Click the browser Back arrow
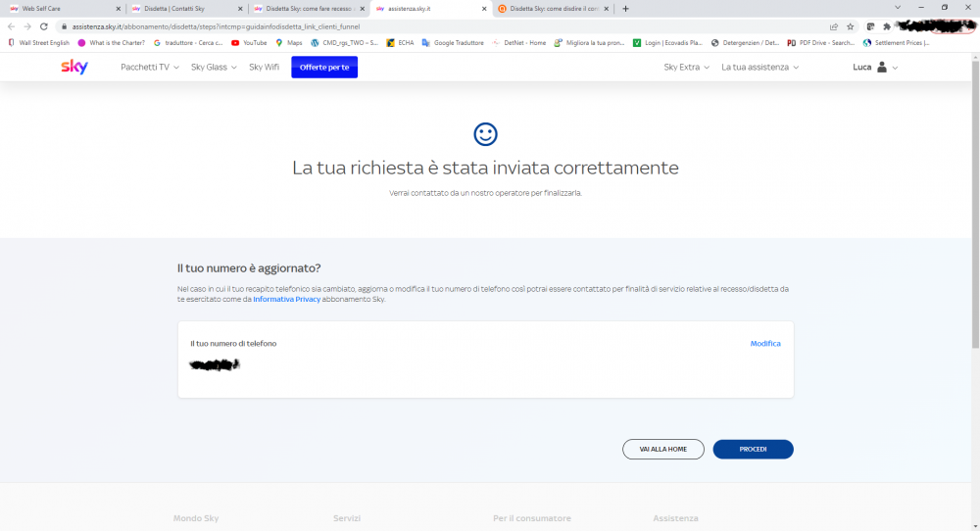Image resolution: width=980 pixels, height=531 pixels. coord(11,26)
